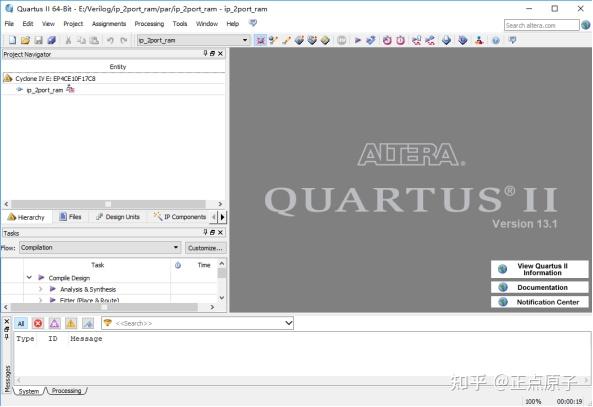Toggle the flagged messages filter button
This screenshot has width=593, height=407.
pos(88,323)
